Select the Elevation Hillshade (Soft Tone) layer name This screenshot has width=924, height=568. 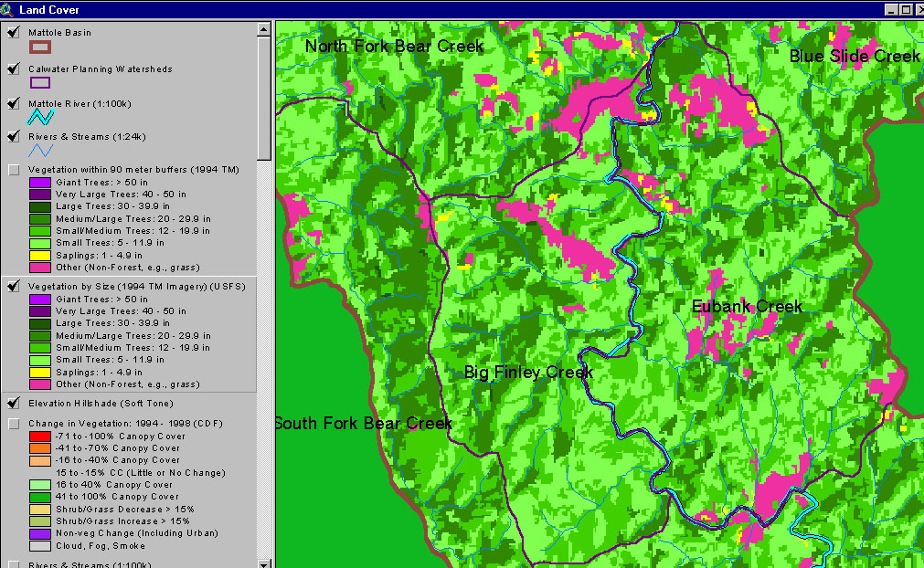coord(101,404)
